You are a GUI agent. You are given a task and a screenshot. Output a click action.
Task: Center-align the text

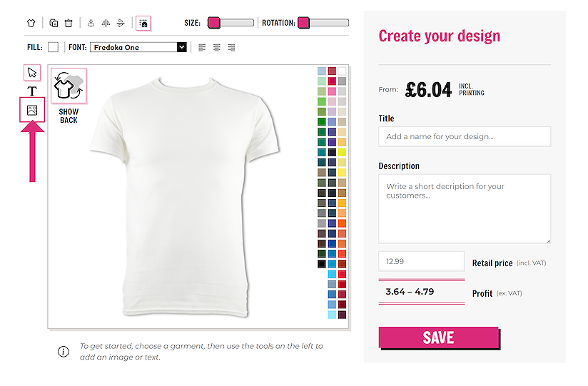217,48
